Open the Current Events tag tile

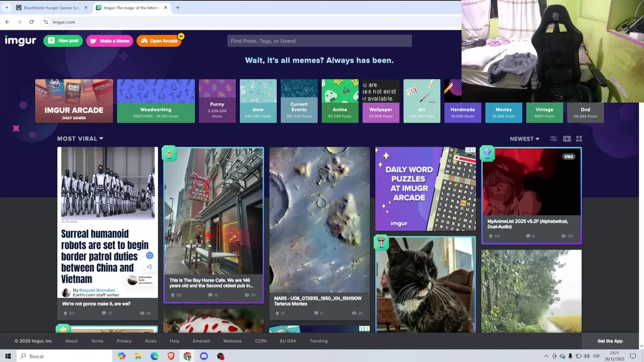tap(299, 101)
